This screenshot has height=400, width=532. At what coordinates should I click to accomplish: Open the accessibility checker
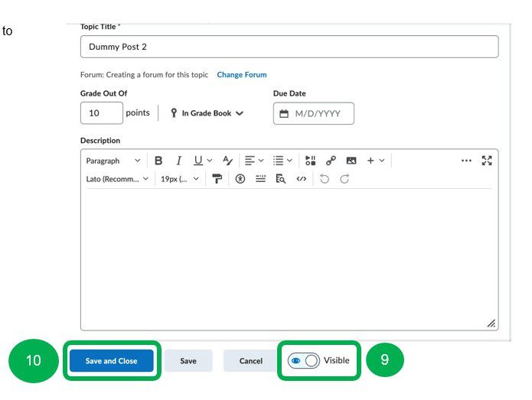pos(240,179)
